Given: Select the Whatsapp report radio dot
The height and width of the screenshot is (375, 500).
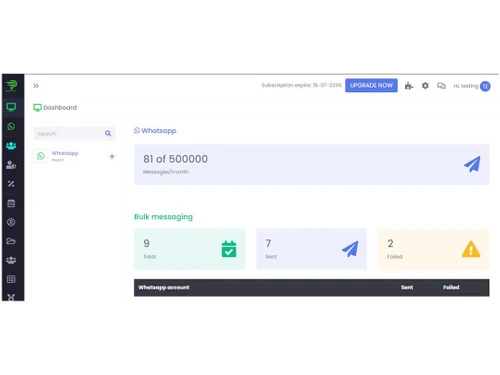Looking at the screenshot, I should pos(112,156).
